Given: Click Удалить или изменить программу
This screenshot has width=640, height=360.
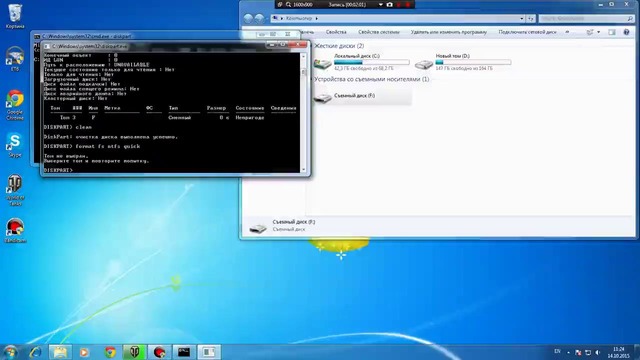Looking at the screenshot, I should point(449,32).
